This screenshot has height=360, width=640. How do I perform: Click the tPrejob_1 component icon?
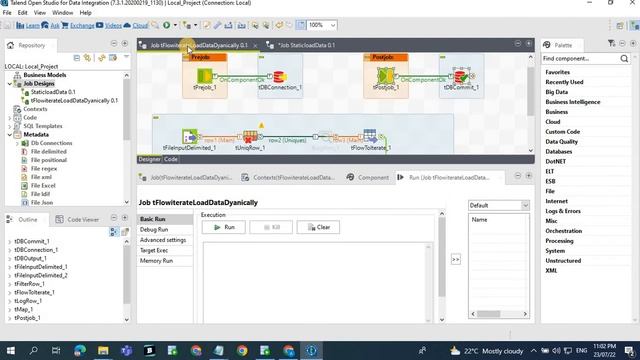[x=204, y=76]
